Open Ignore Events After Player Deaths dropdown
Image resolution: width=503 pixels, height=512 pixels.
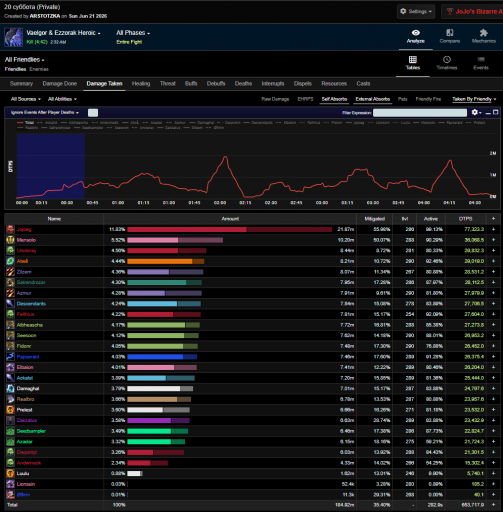tap(45, 113)
